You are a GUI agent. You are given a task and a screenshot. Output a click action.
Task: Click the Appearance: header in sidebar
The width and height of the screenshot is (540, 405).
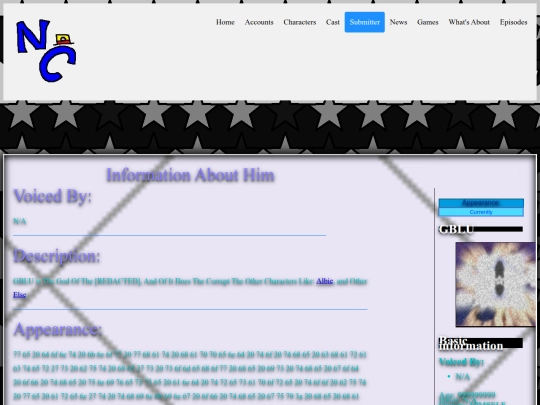(x=481, y=203)
